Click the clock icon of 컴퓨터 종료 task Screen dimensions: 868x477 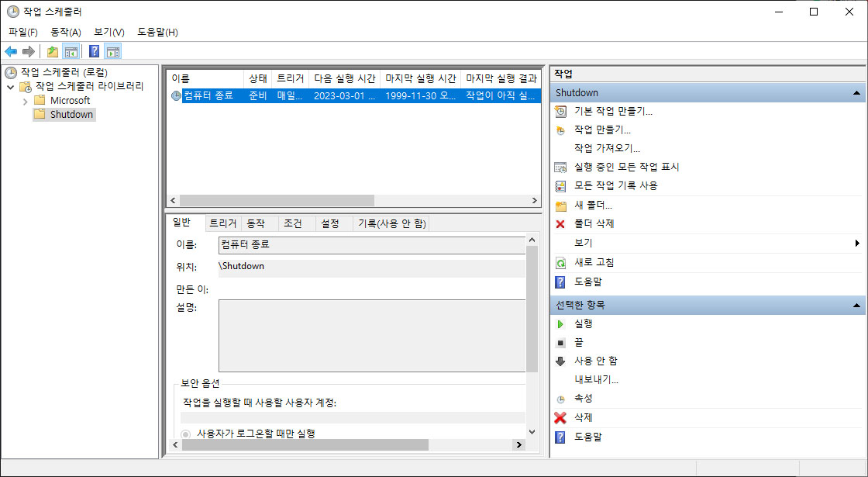coord(176,95)
